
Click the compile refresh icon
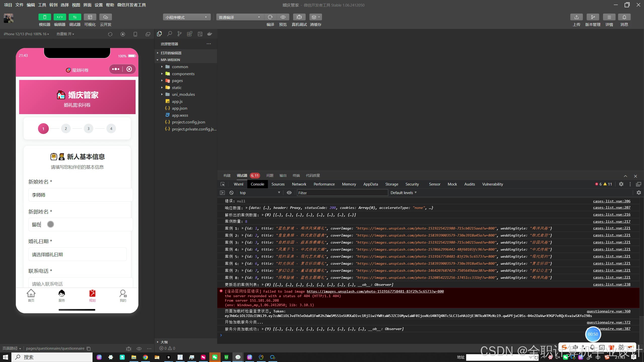[270, 17]
